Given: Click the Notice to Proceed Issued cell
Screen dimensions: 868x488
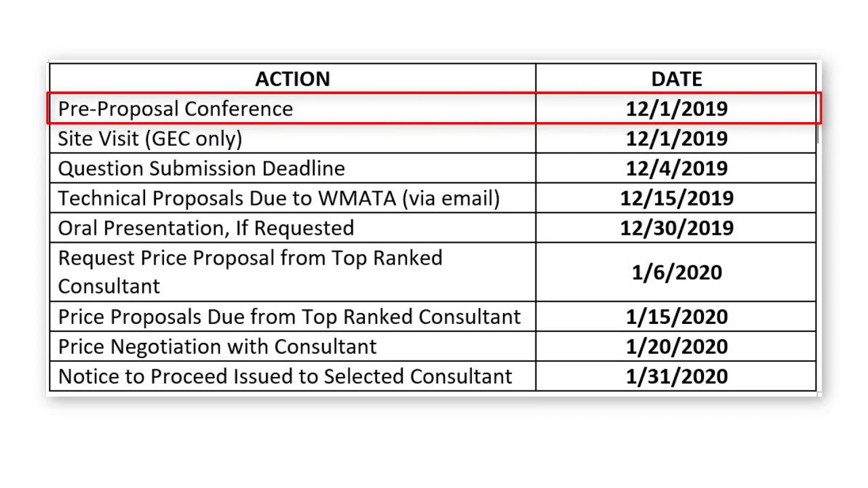Looking at the screenshot, I should [x=292, y=376].
